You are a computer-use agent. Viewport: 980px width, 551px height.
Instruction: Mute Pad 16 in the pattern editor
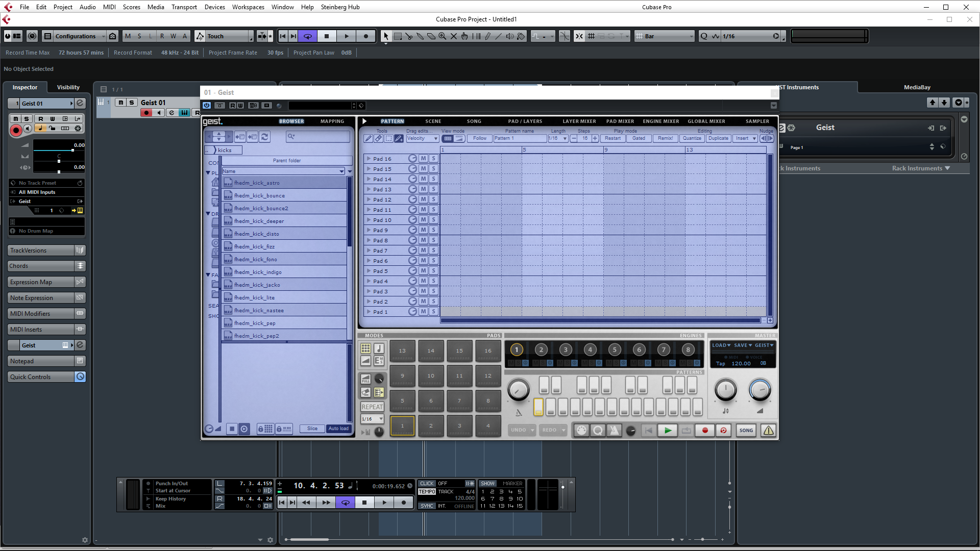click(x=423, y=159)
